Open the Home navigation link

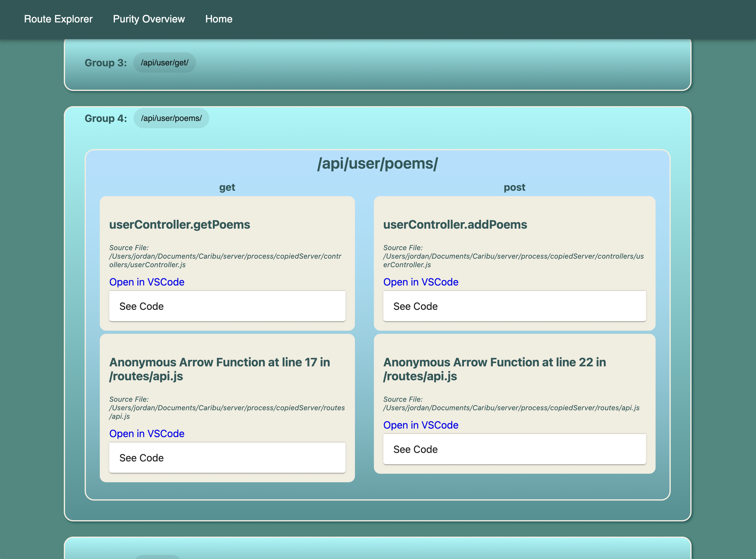(x=219, y=19)
